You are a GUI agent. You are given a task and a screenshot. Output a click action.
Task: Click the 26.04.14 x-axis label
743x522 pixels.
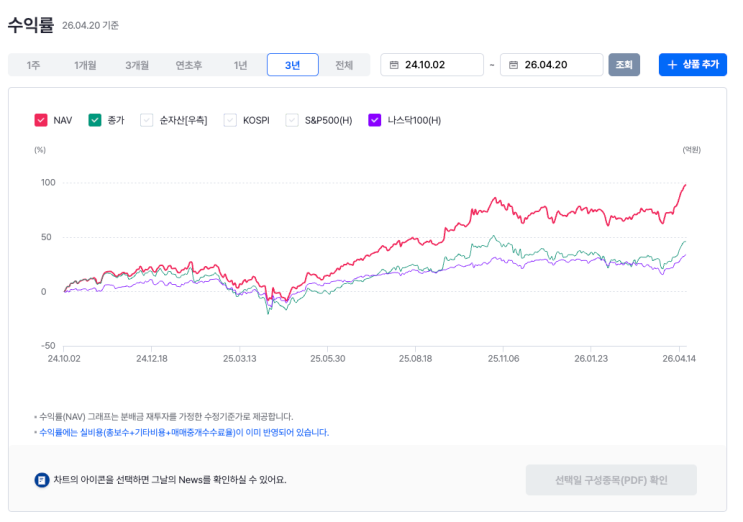click(679, 359)
